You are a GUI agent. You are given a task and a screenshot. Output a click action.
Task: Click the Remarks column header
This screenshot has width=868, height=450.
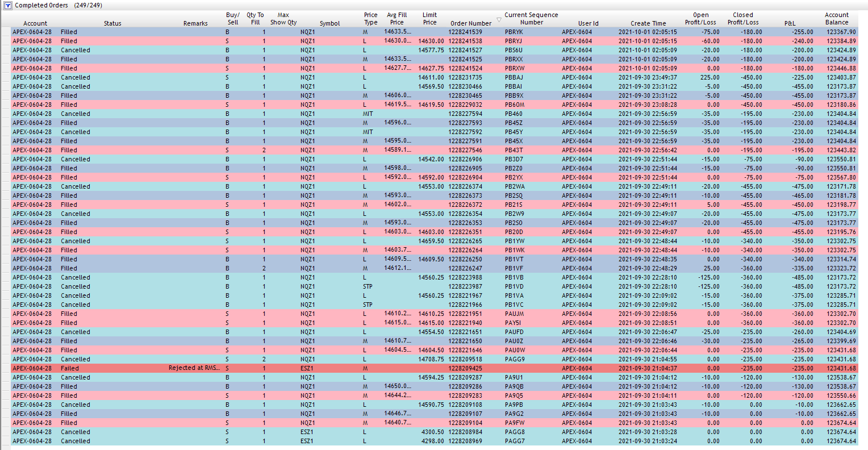[x=195, y=23]
